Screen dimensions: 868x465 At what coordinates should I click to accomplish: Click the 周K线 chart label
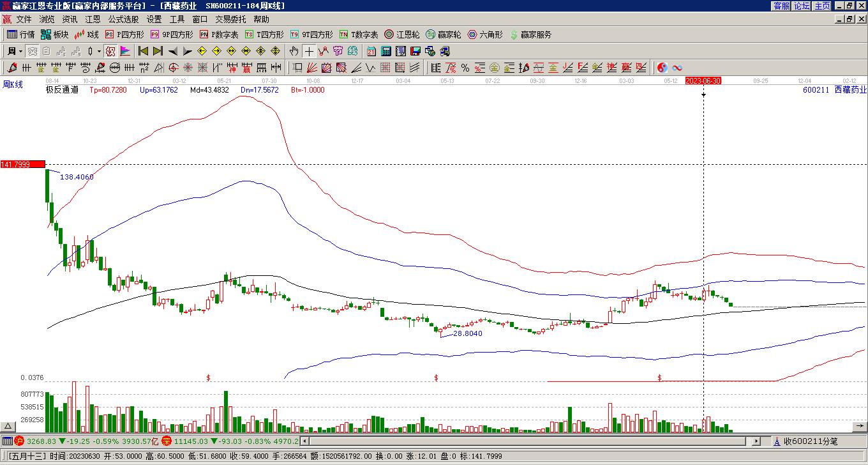pos(13,84)
